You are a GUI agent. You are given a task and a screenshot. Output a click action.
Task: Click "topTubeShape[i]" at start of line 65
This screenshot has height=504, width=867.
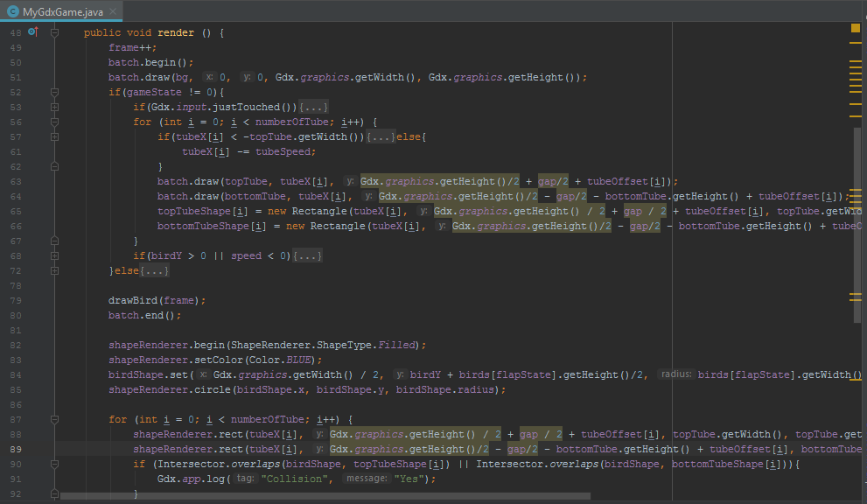click(203, 212)
